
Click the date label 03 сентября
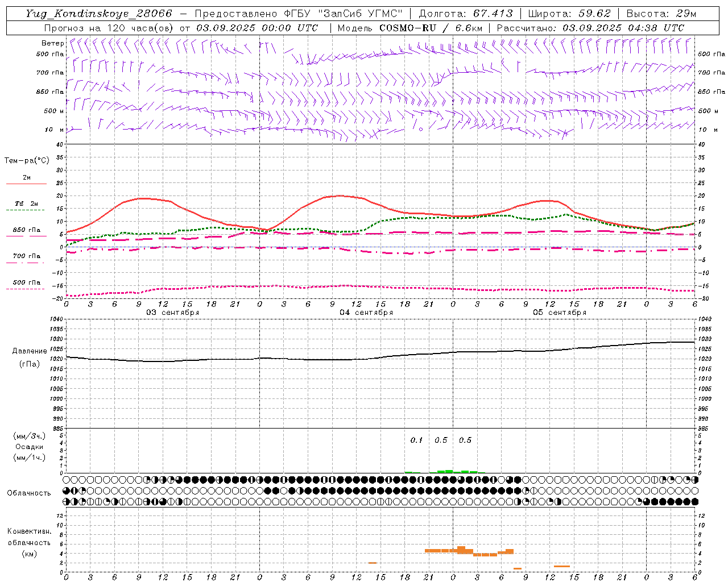[173, 312]
